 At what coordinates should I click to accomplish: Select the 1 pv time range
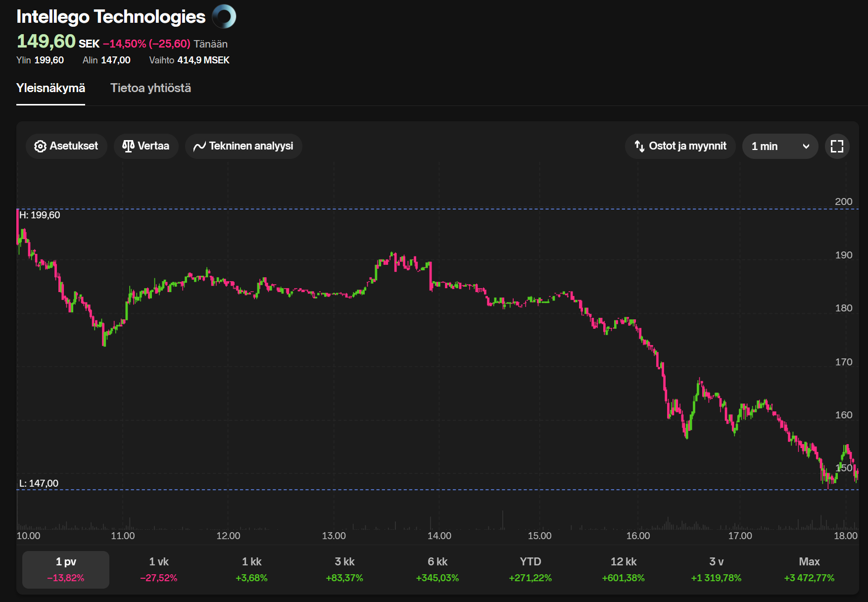pos(66,569)
